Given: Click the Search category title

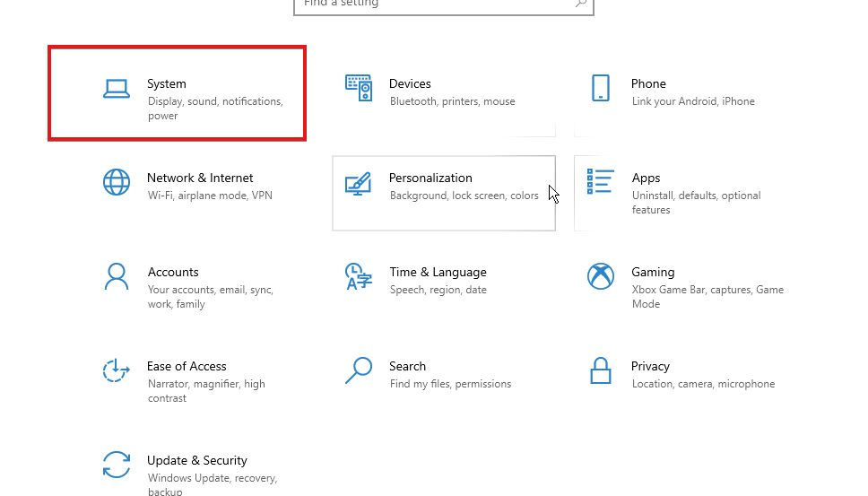Looking at the screenshot, I should (407, 366).
